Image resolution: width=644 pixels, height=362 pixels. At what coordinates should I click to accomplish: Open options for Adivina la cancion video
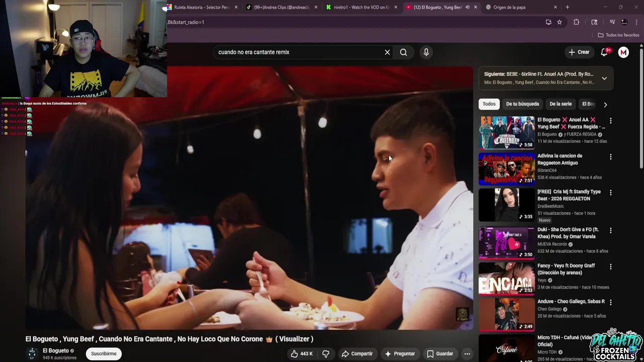pyautogui.click(x=610, y=157)
